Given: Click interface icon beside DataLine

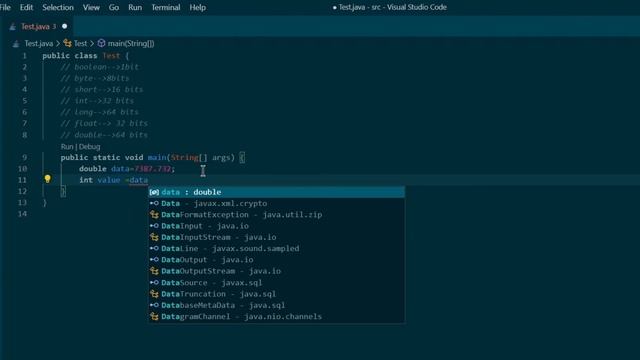Looking at the screenshot, I should [154, 249].
